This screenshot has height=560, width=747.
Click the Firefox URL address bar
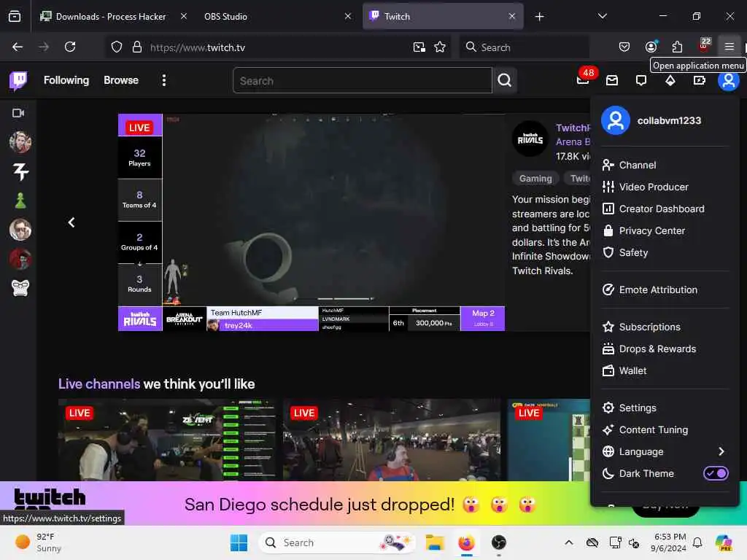(276, 47)
